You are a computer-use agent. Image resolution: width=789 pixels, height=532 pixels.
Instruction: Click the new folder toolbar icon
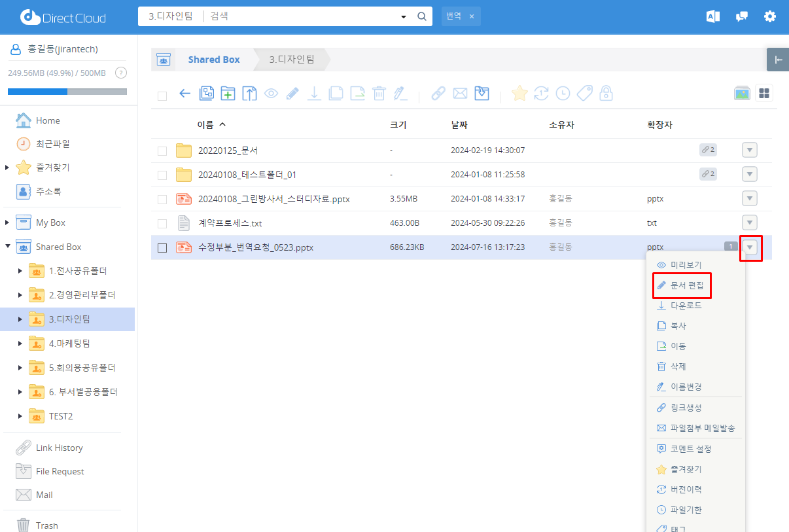228,94
